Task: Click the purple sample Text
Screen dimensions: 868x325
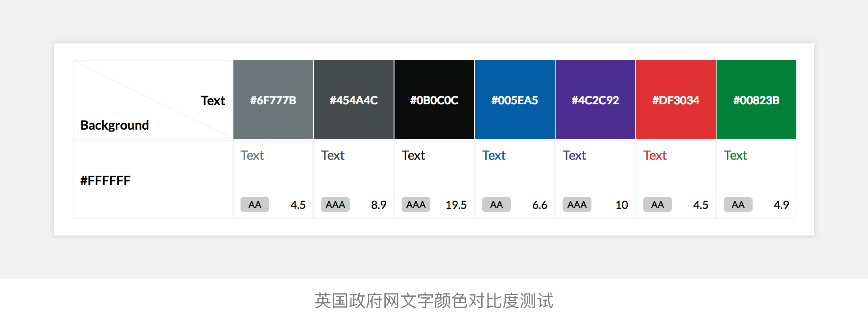Action: (x=574, y=155)
